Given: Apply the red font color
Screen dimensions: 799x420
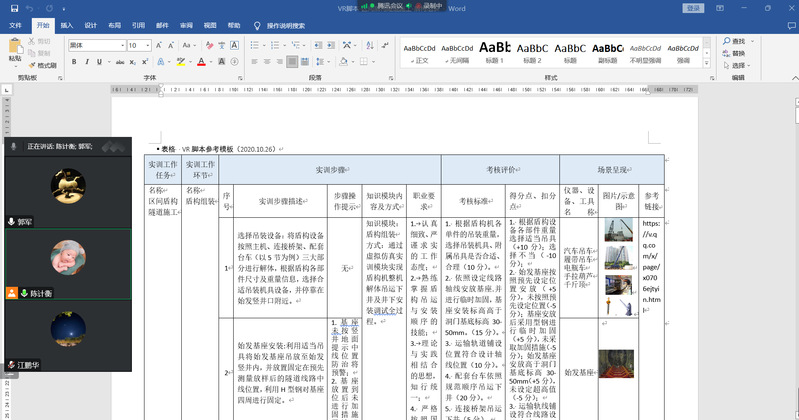Looking at the screenshot, I should point(201,62).
